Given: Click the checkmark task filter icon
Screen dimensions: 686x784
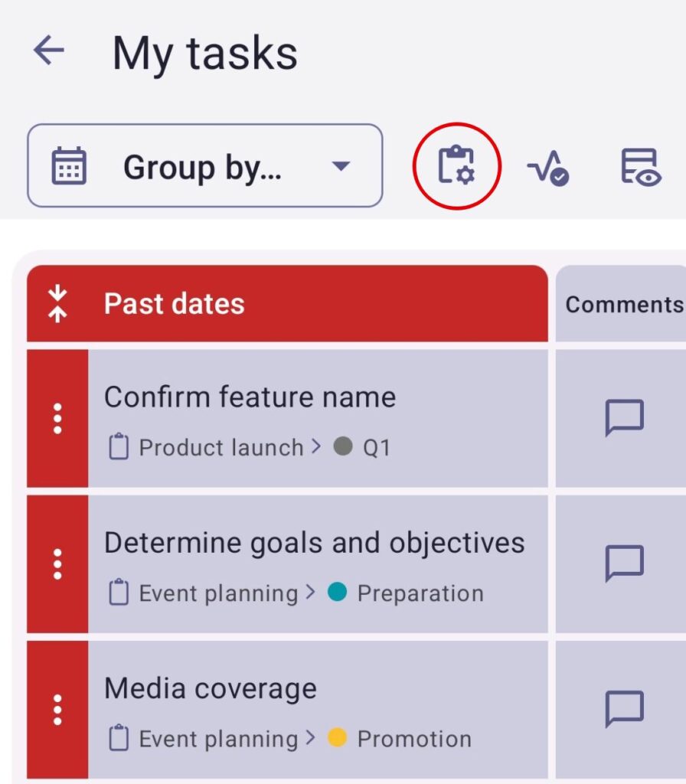Looking at the screenshot, I should 547,167.
